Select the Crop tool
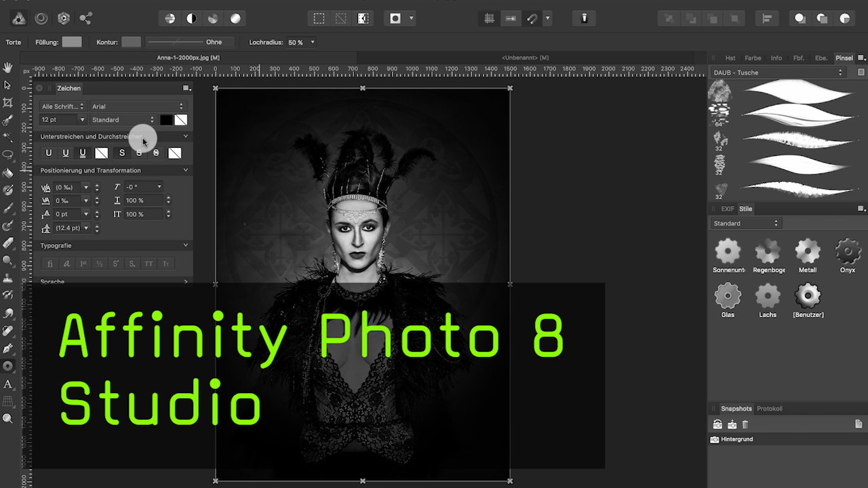Viewport: 868px width, 488px height. 7,102
